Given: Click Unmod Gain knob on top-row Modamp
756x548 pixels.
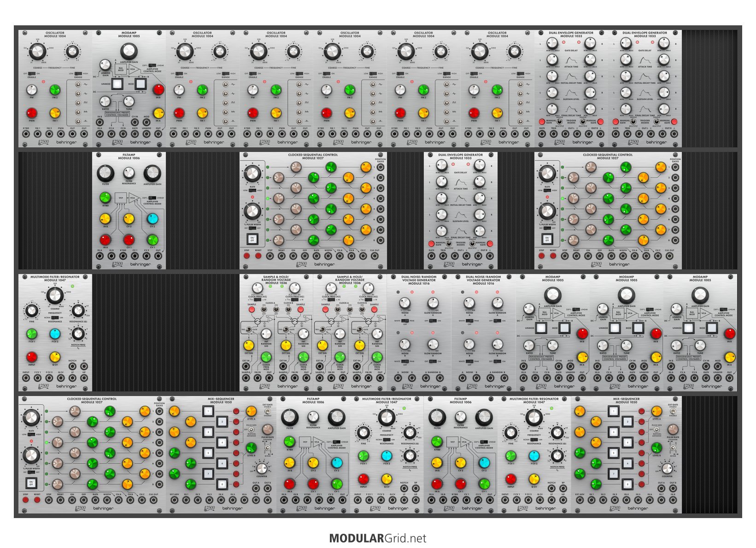Looking at the screenshot, I should (105, 65).
